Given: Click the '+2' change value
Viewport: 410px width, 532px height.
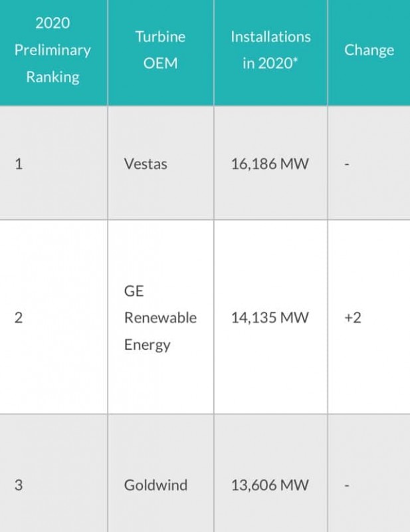Looking at the screenshot, I should [x=352, y=318].
